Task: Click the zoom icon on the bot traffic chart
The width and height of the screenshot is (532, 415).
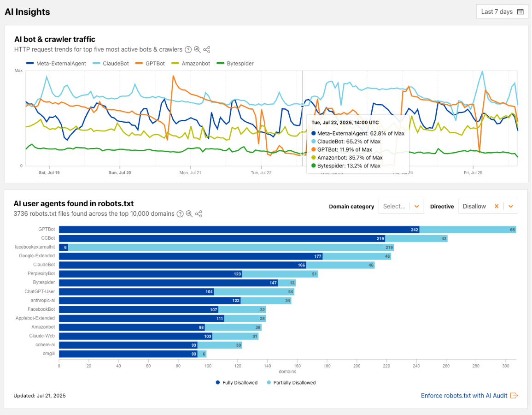Action: (197, 49)
